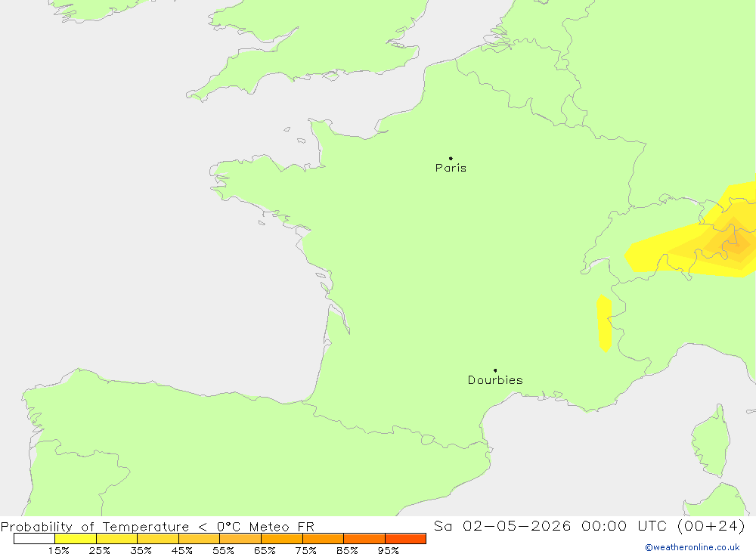Select the 15-25% yellow legend swatch
This screenshot has height=554, width=756.
pyautogui.click(x=76, y=539)
